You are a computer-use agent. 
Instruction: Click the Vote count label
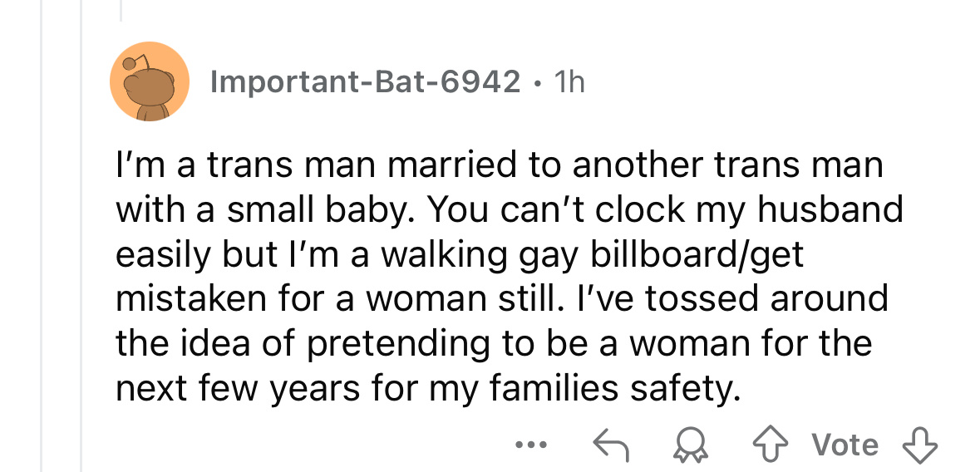[846, 445]
